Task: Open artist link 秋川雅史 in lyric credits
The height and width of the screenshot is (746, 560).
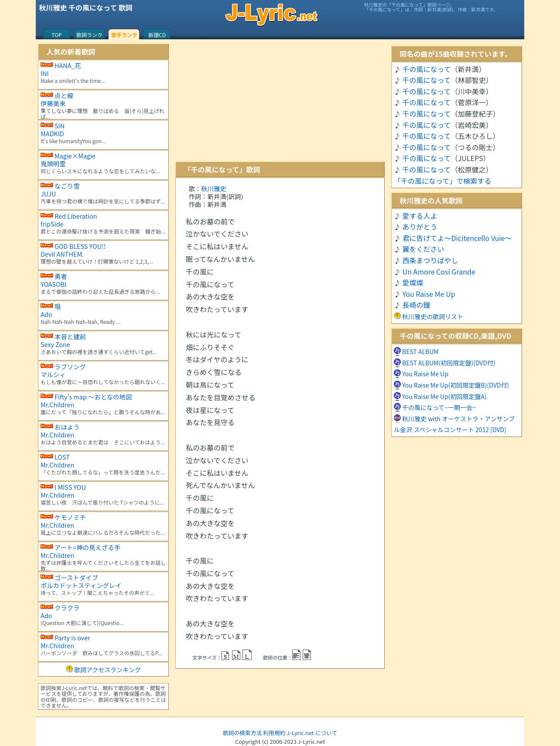Action: (x=214, y=189)
